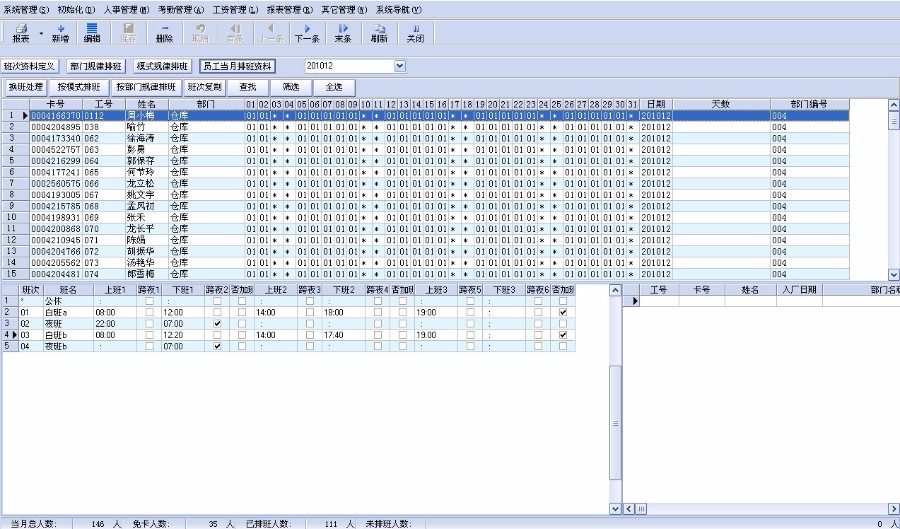Toggle last 否加班 checkbox in 白班a row
The image size is (900, 529).
click(x=563, y=313)
